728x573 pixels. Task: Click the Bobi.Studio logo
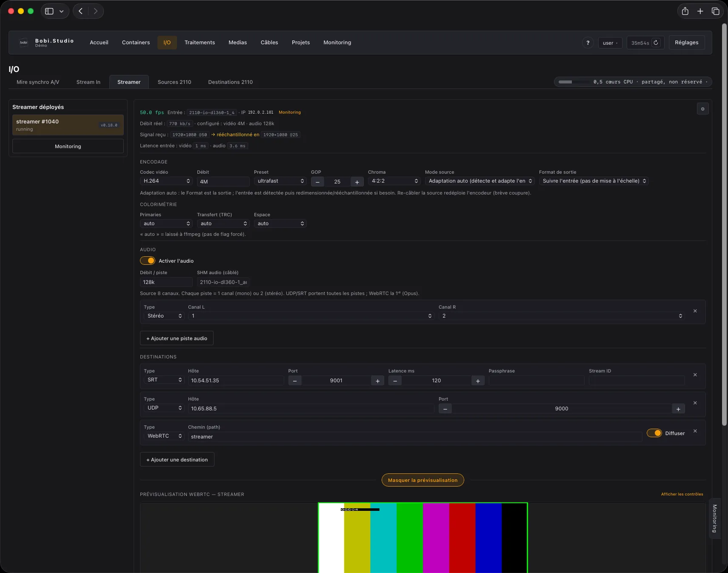24,43
